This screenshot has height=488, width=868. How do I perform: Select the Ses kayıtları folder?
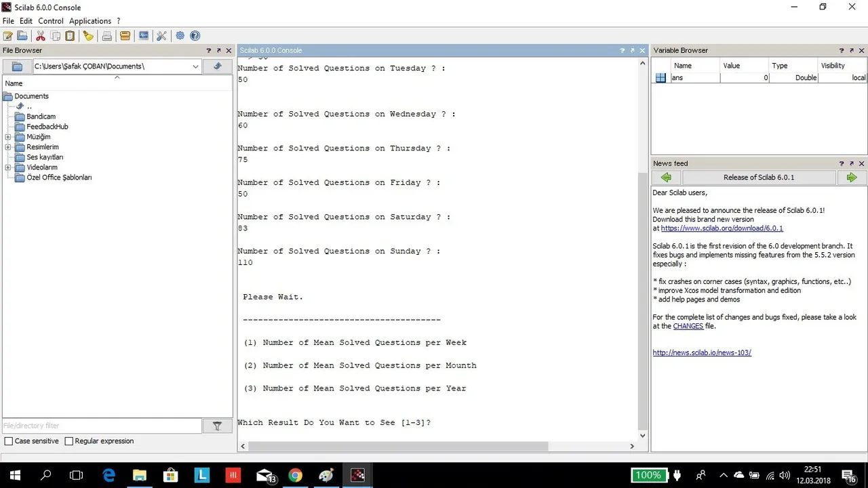[45, 157]
